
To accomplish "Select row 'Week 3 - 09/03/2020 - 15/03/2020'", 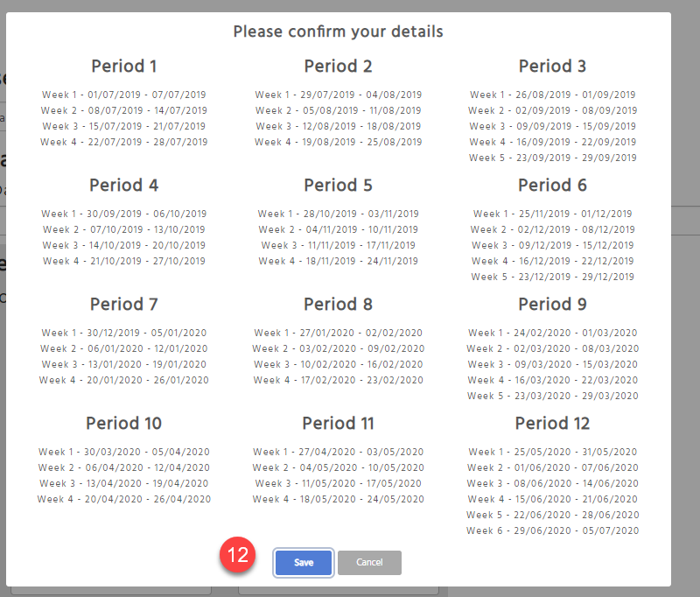I will click(x=552, y=364).
